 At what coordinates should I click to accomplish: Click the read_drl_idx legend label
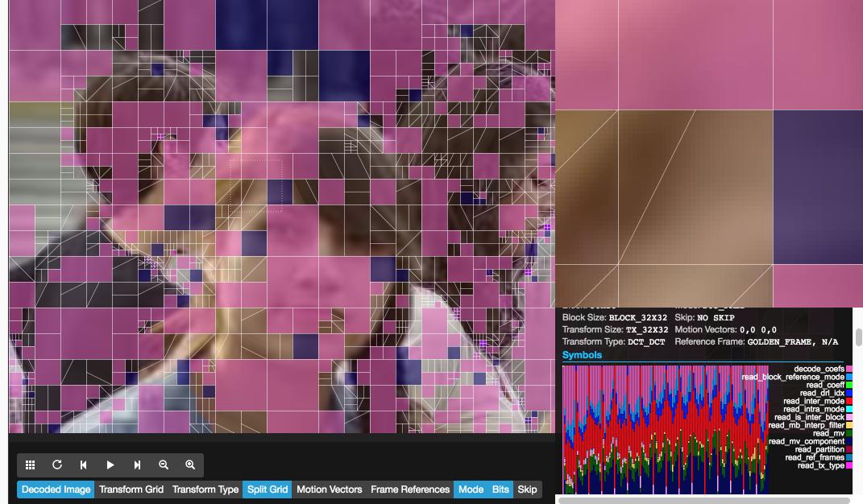point(822,393)
